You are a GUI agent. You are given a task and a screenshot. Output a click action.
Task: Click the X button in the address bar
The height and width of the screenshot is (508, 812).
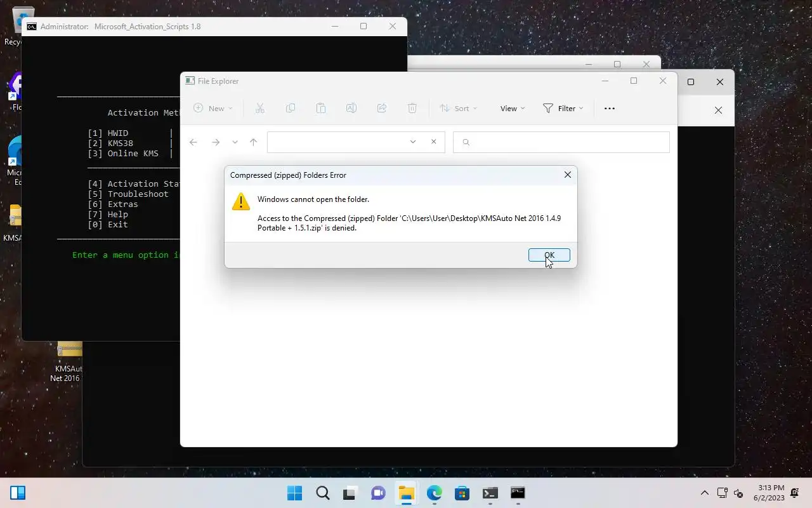434,142
